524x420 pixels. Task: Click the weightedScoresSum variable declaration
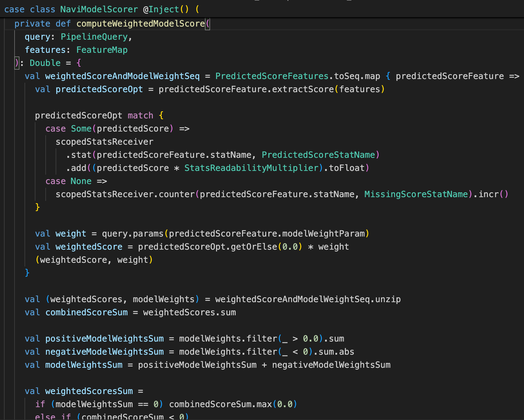(89, 391)
